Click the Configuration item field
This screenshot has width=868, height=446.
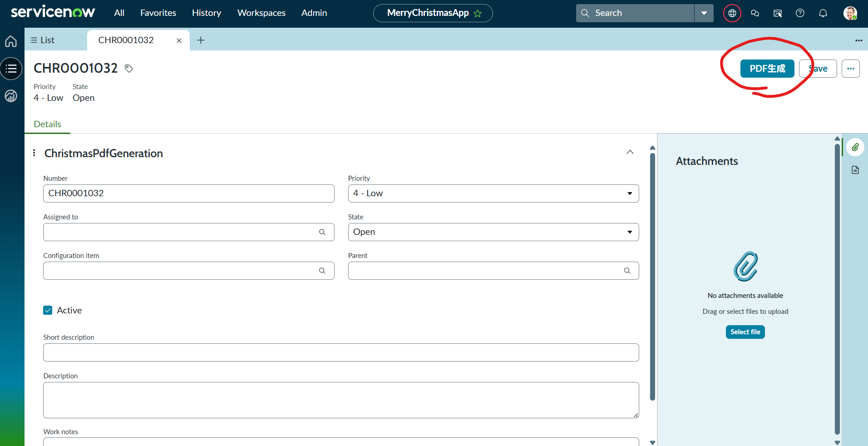189,271
